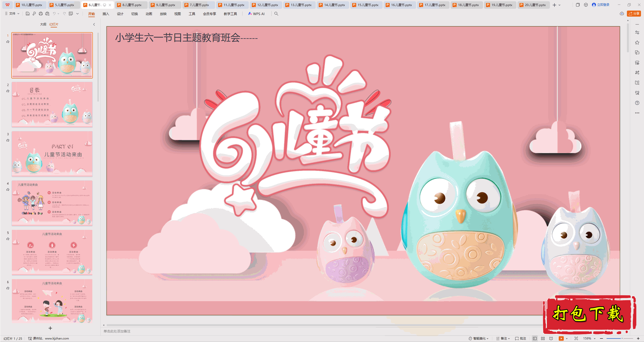644x342 pixels.
Task: Click the vertical scrollbar of the slide editor
Action: pyautogui.click(x=628, y=38)
